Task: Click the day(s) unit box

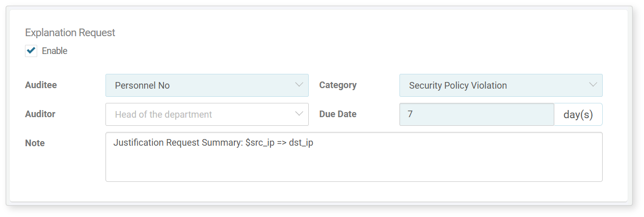Action: tap(578, 115)
